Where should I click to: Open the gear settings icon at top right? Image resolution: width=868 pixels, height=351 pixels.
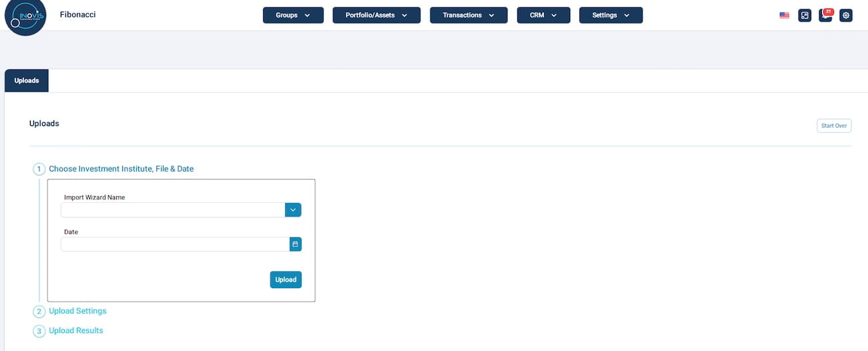pos(846,15)
